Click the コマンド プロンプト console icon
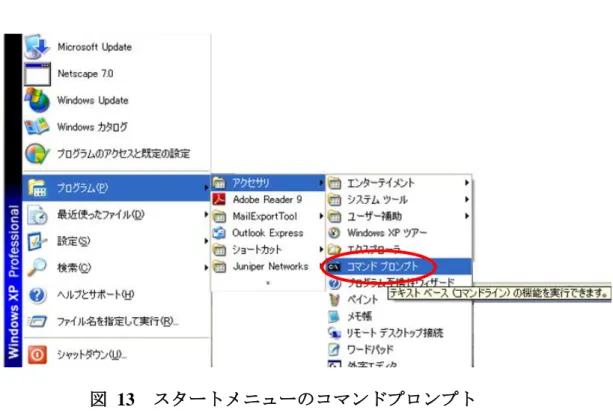Image resolution: width=613 pixels, height=416 pixels. [x=334, y=267]
